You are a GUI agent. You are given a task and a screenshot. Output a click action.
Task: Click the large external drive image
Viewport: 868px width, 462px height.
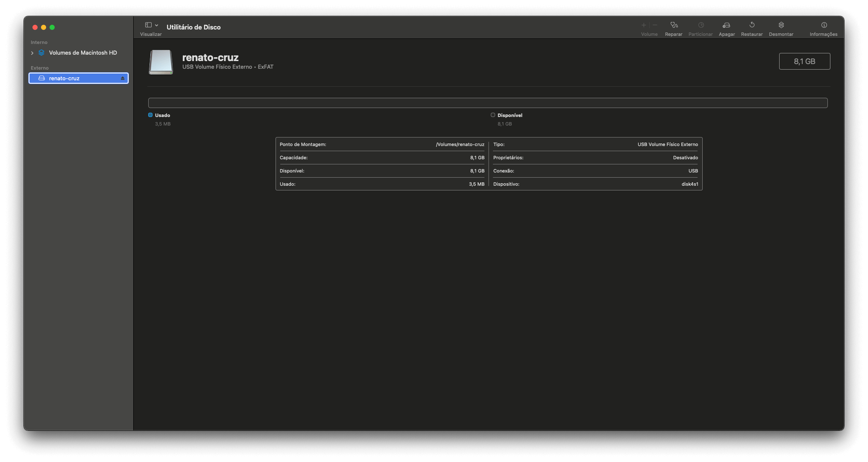click(x=161, y=62)
